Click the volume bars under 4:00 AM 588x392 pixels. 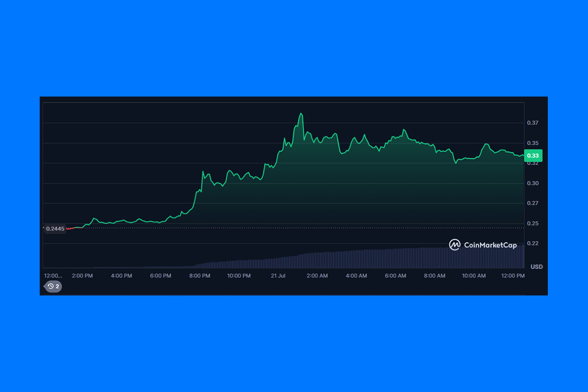[356, 259]
